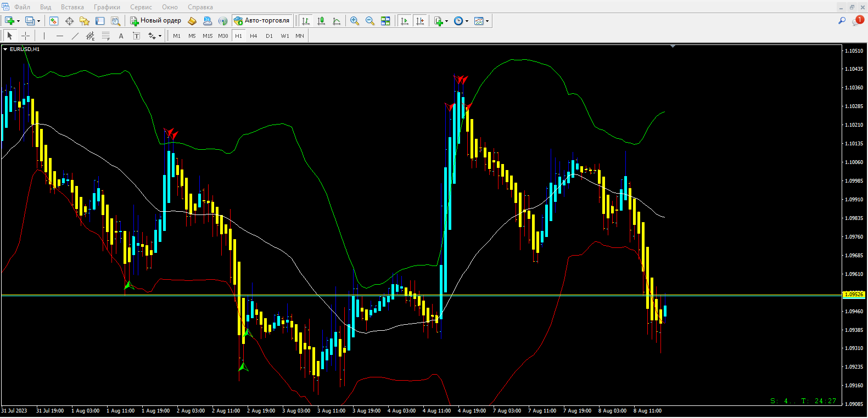Select the Fibonacci retracement tool
Viewport: 868px width, 418px height.
pyautogui.click(x=106, y=36)
